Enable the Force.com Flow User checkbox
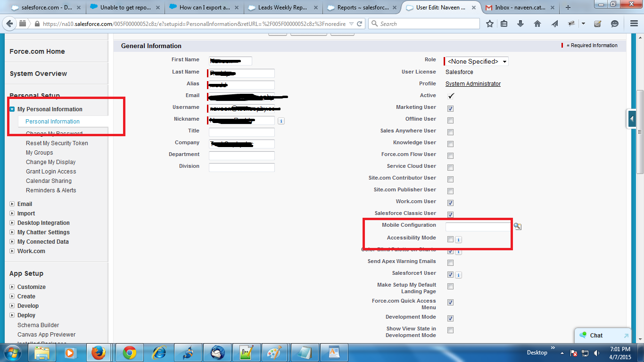The width and height of the screenshot is (644, 362). coord(450,156)
